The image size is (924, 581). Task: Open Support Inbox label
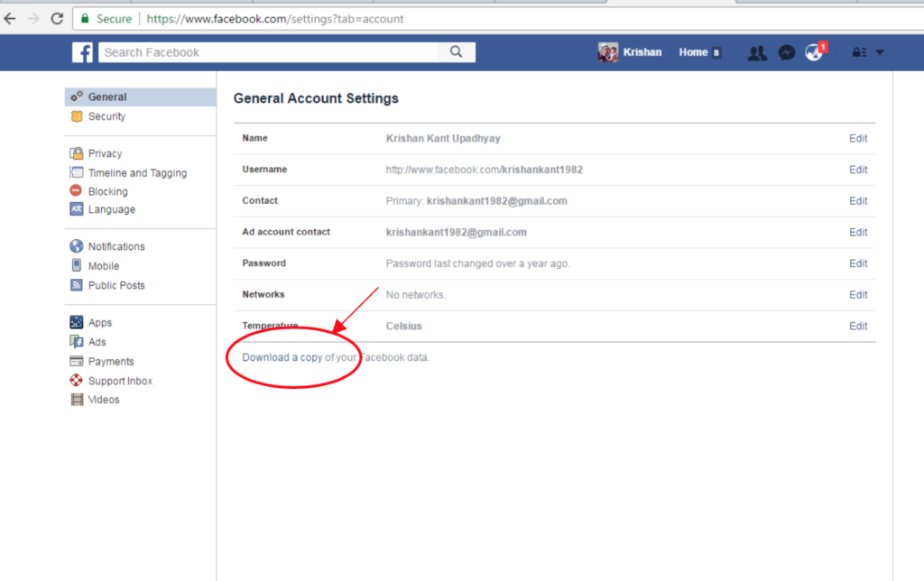120,381
